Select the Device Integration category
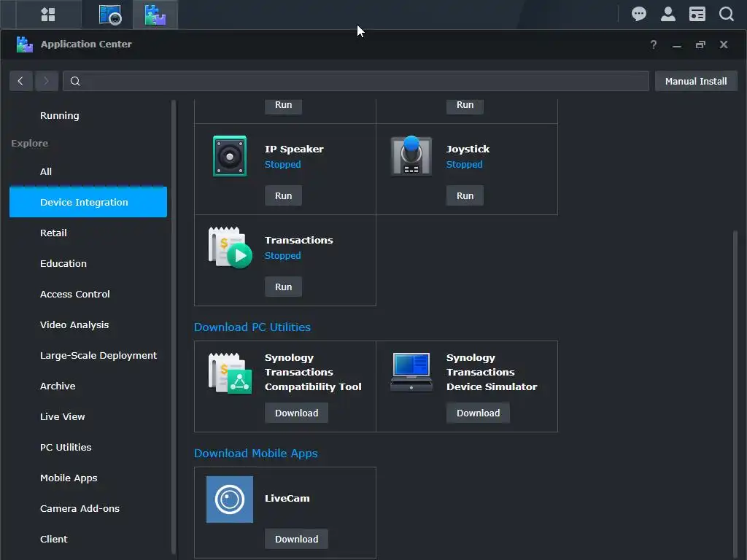 pyautogui.click(x=88, y=202)
